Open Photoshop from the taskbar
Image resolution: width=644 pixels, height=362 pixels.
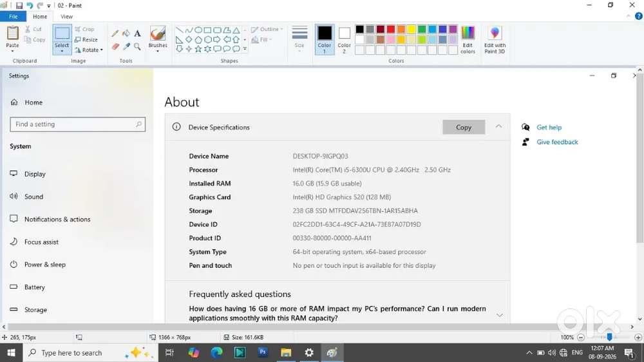263,352
